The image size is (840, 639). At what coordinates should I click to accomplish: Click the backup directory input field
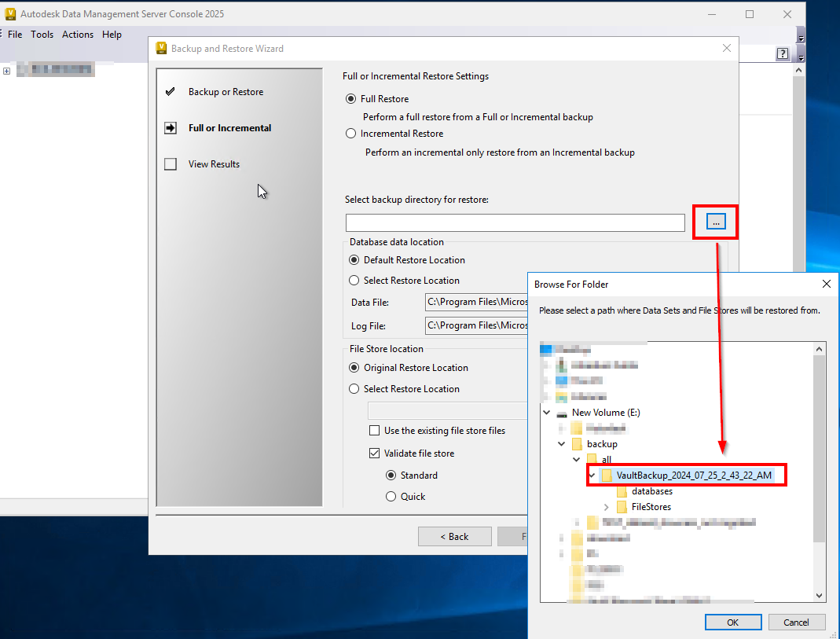coord(515,222)
